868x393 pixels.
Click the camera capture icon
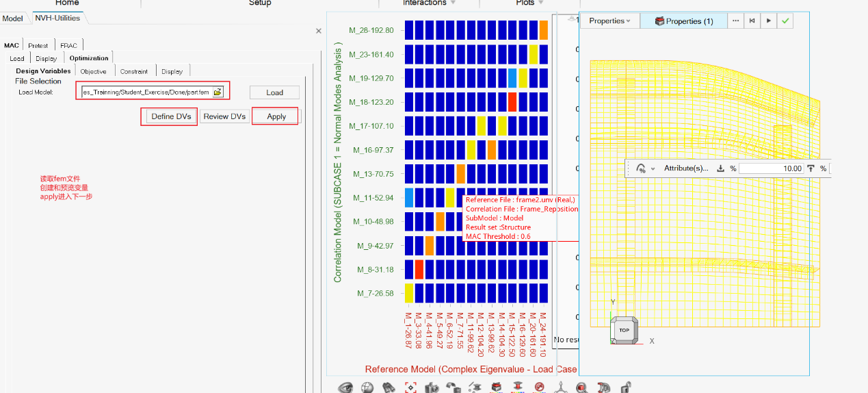pos(432,388)
